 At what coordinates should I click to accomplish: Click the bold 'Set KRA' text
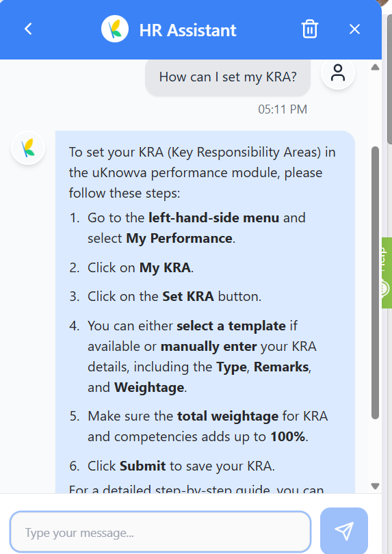pyautogui.click(x=188, y=296)
